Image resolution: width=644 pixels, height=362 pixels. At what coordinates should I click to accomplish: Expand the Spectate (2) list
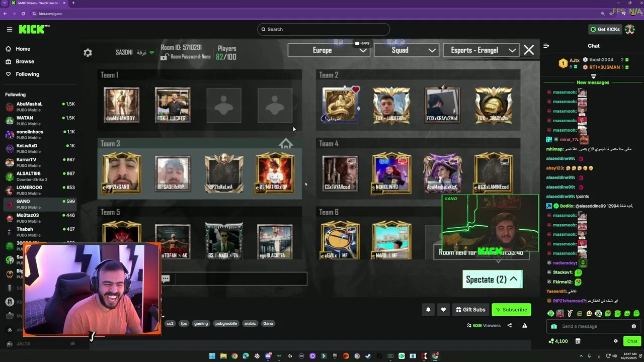493,280
